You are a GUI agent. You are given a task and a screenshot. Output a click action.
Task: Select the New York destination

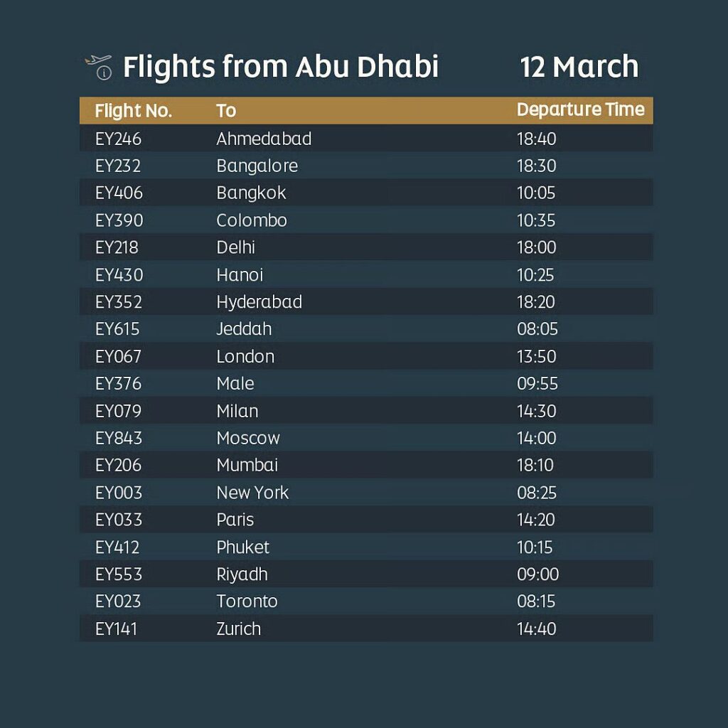[x=252, y=493]
